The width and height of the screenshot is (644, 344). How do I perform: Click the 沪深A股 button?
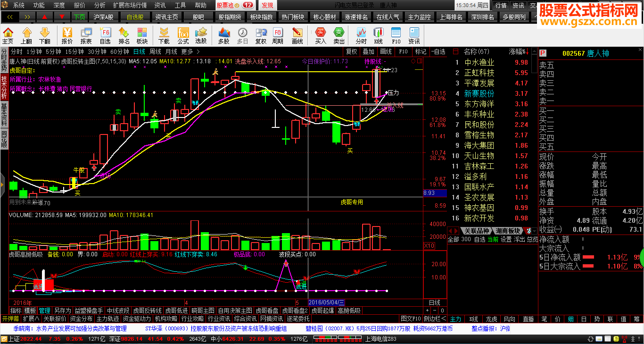(x=103, y=17)
